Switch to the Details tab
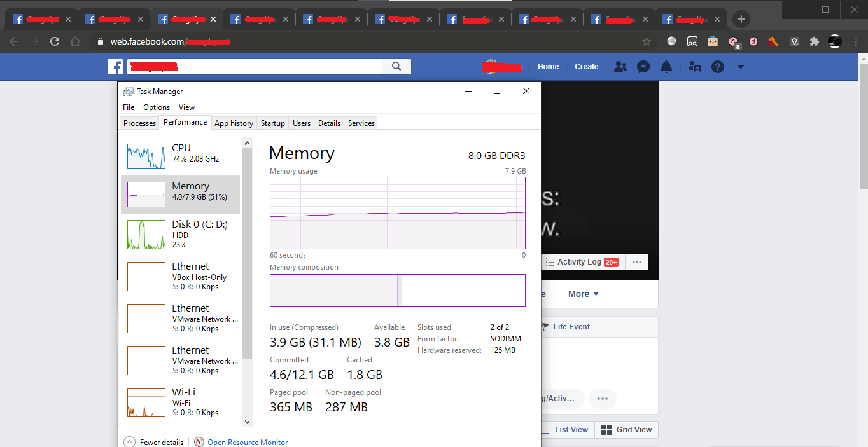This screenshot has height=447, width=868. tap(329, 123)
